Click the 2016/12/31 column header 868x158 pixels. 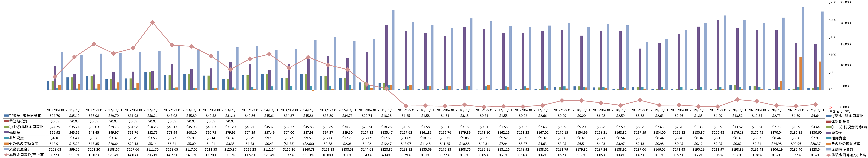[484, 110]
